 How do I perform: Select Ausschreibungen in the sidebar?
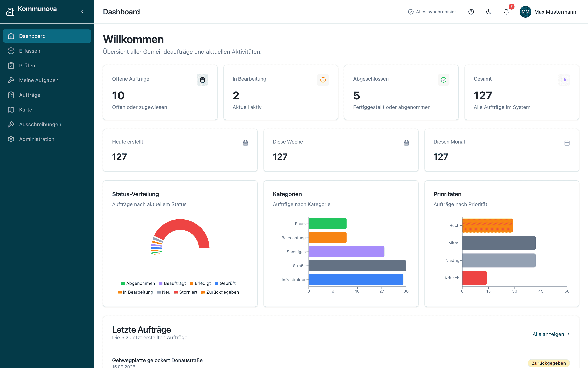[x=47, y=124]
